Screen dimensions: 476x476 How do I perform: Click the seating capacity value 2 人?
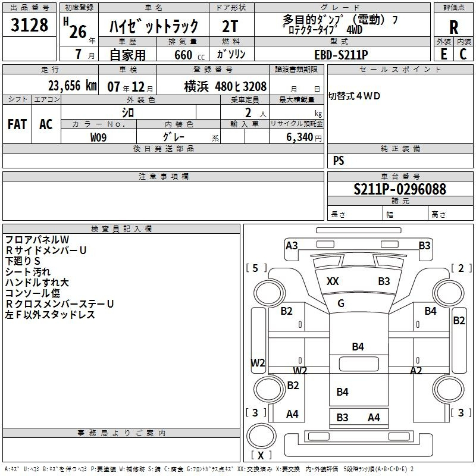point(255,113)
